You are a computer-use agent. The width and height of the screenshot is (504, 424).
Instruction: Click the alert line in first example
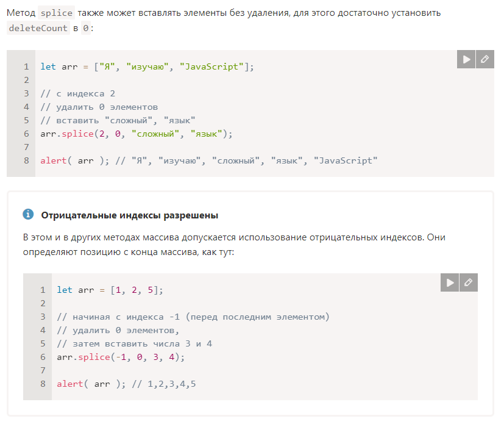(209, 160)
